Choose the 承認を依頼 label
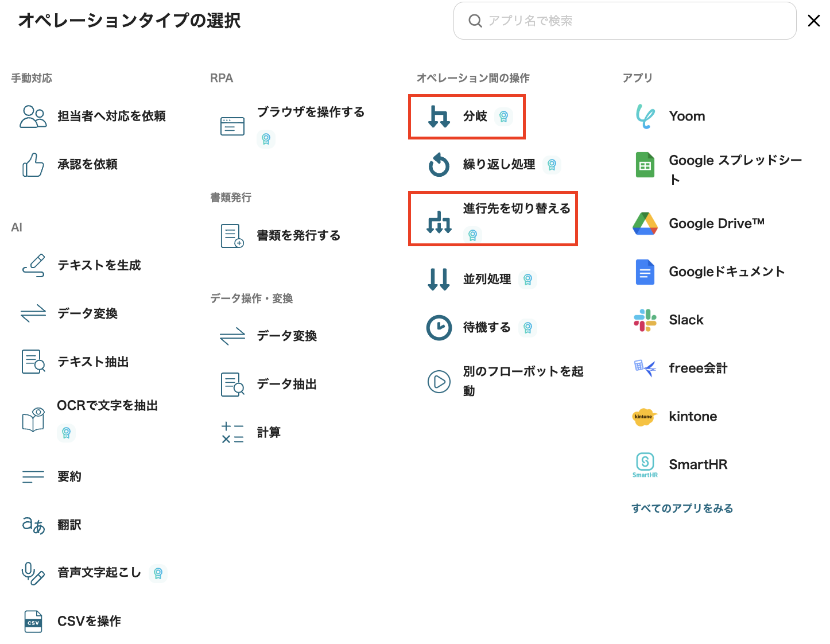Screen dimensions: 830x644 click(88, 165)
